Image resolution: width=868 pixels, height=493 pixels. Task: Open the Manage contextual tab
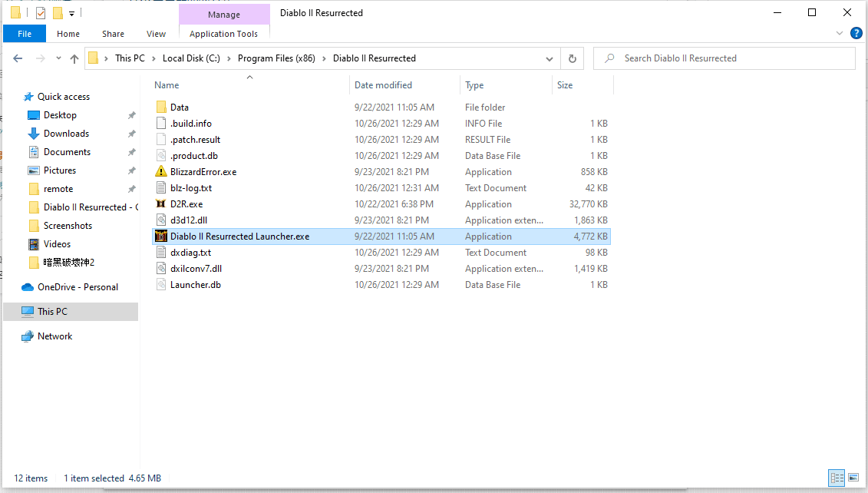pos(224,15)
